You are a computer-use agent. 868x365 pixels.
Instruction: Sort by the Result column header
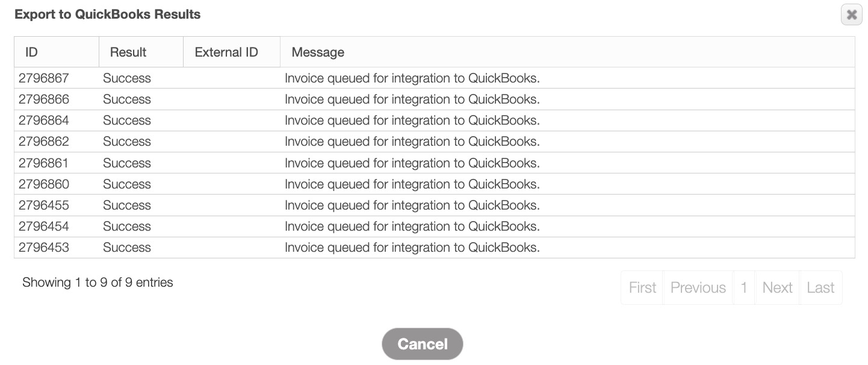(128, 52)
